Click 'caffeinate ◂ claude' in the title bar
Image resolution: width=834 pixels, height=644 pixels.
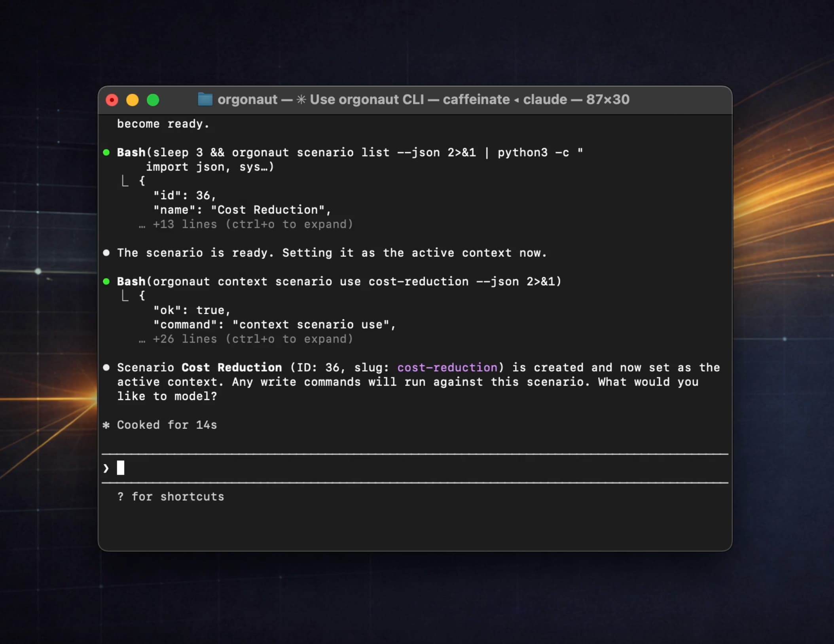505,99
